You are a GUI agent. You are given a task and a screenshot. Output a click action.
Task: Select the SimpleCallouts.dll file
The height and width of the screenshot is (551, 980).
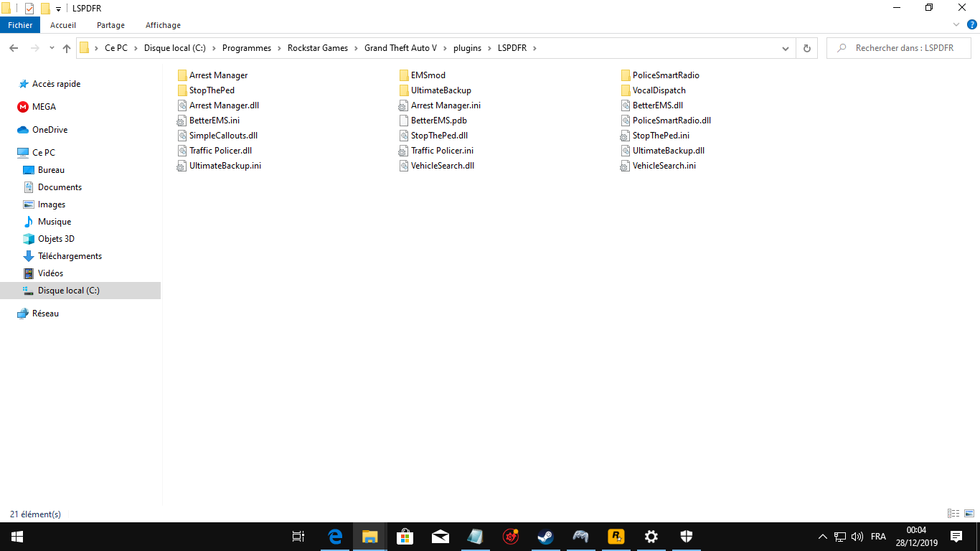point(217,136)
